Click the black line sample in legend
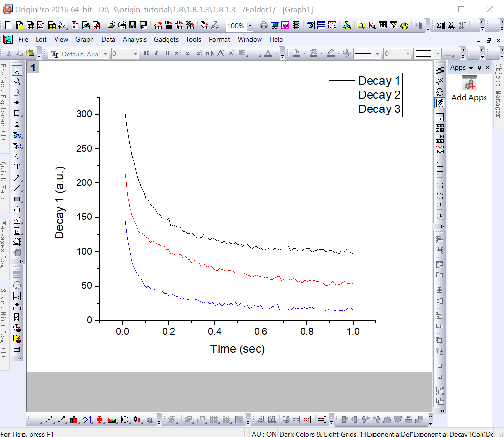 click(x=342, y=81)
